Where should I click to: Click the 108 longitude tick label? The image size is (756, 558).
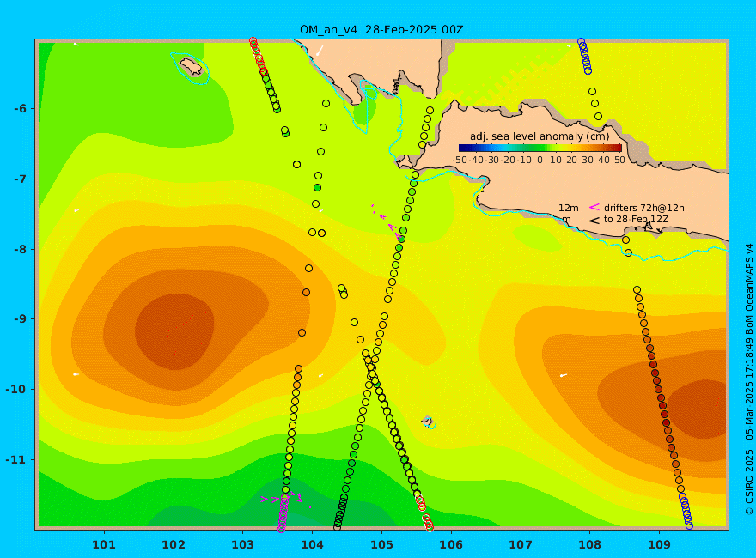click(x=590, y=545)
